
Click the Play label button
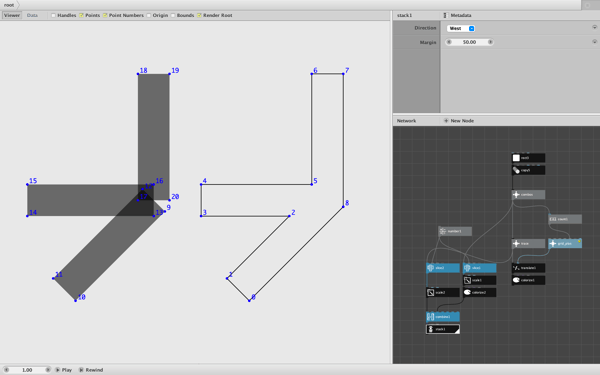(67, 370)
